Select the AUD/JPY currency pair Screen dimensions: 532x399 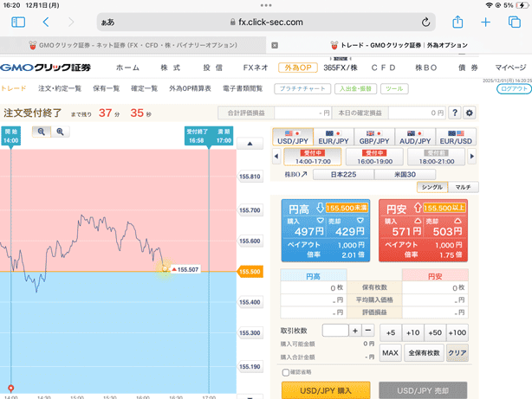415,137
